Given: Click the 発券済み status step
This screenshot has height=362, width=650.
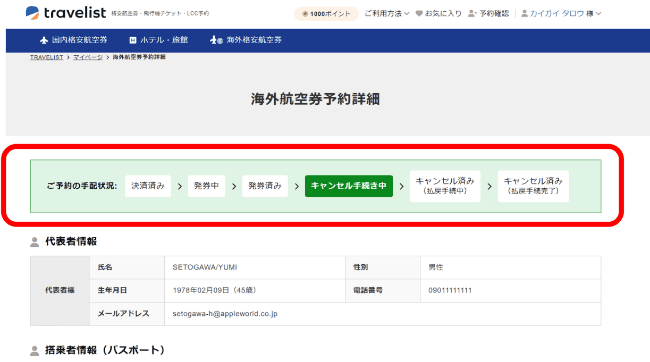Looking at the screenshot, I should (x=265, y=186).
